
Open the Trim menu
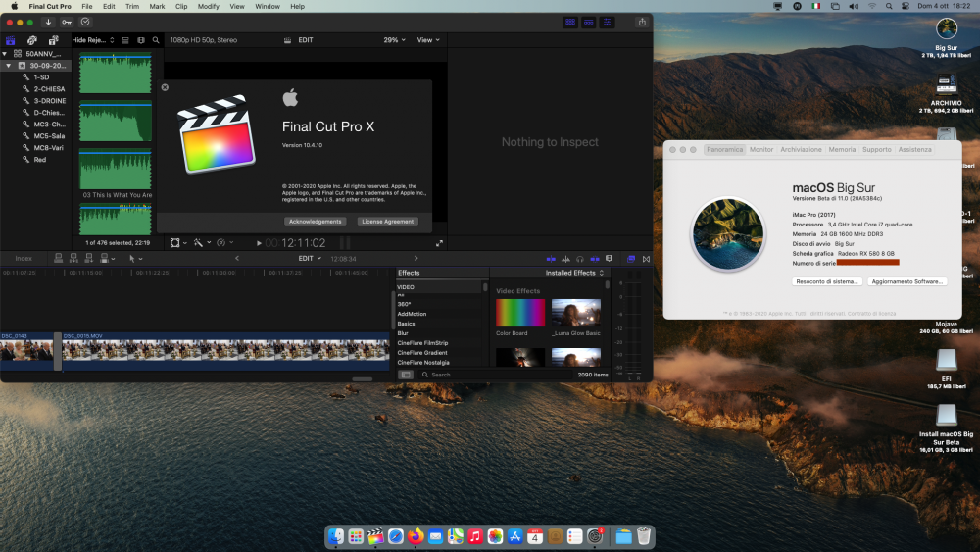pos(132,6)
